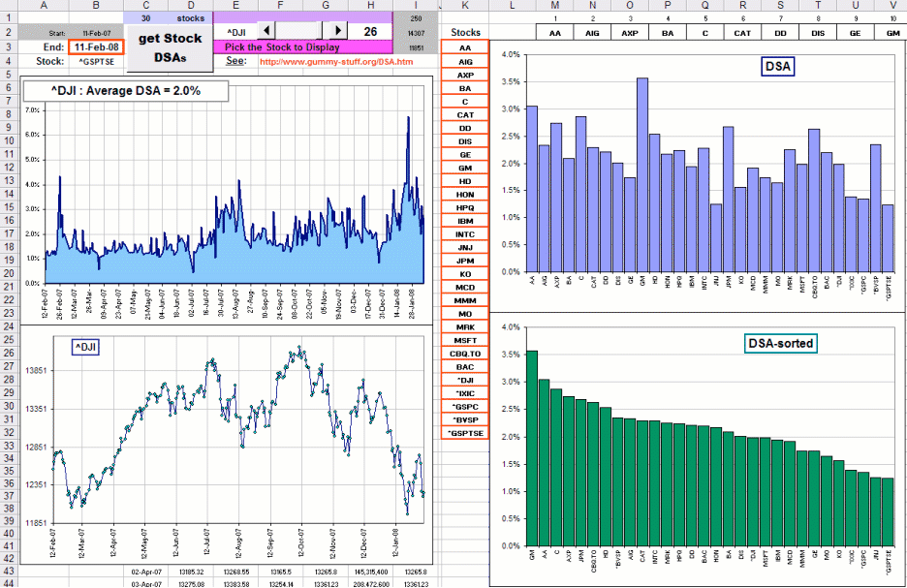Viewport: 907px width, 588px height.
Task: Click the right arrow of the stock scroll bar
Action: [x=338, y=31]
